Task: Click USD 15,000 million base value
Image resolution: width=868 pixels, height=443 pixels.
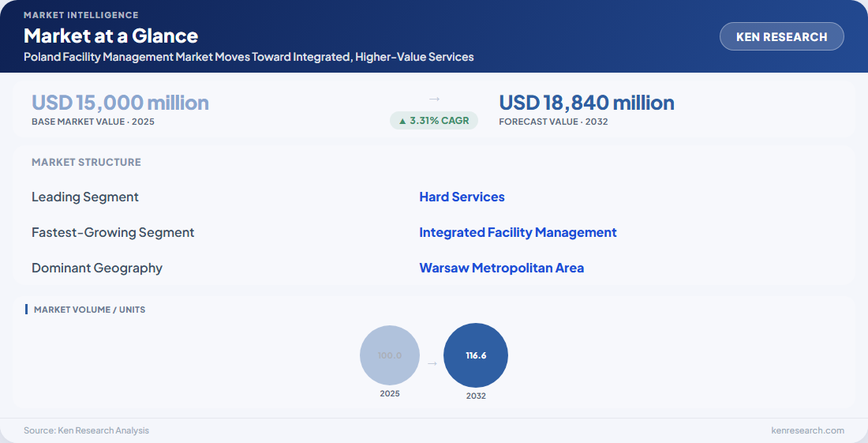Action: click(120, 103)
